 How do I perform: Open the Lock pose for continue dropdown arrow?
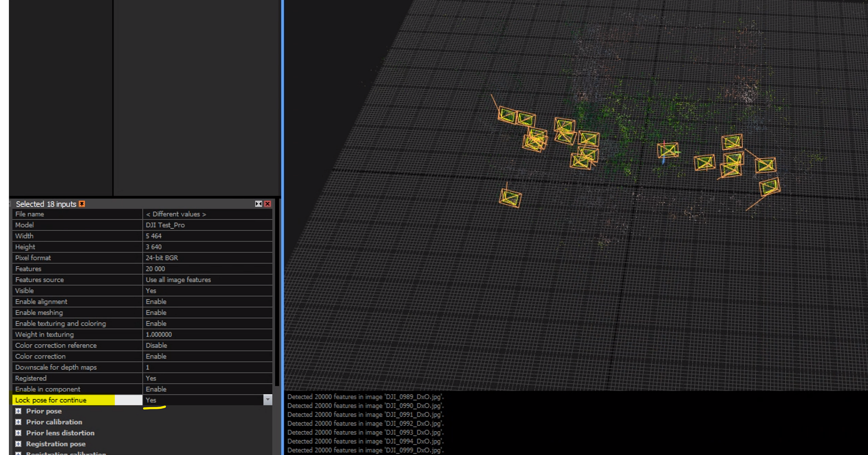click(x=268, y=400)
